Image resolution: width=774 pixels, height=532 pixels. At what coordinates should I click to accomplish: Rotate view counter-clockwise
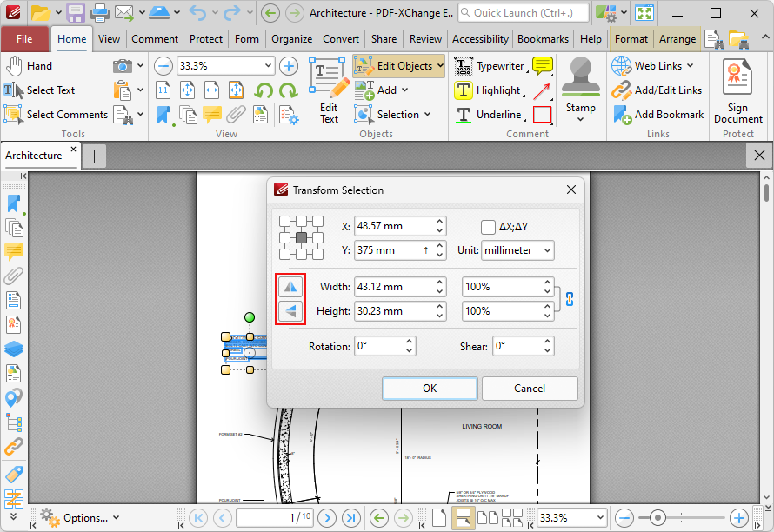point(264,90)
